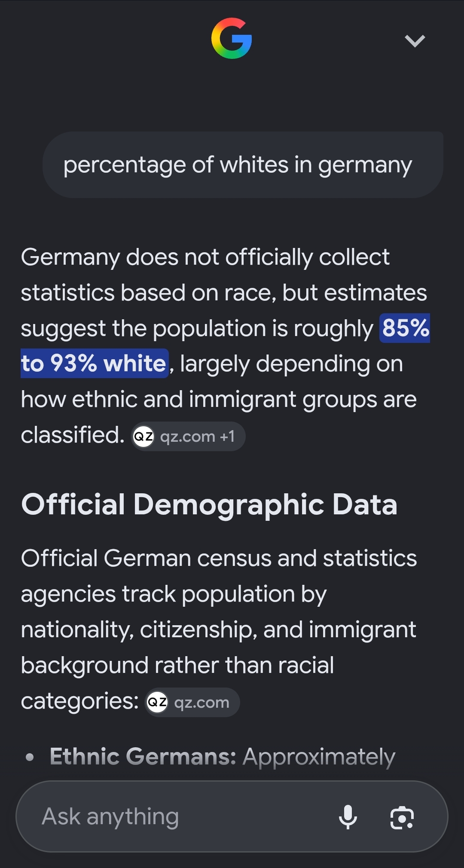The width and height of the screenshot is (464, 868).
Task: Tap the word Approximately in bullet list
Action: click(x=319, y=757)
